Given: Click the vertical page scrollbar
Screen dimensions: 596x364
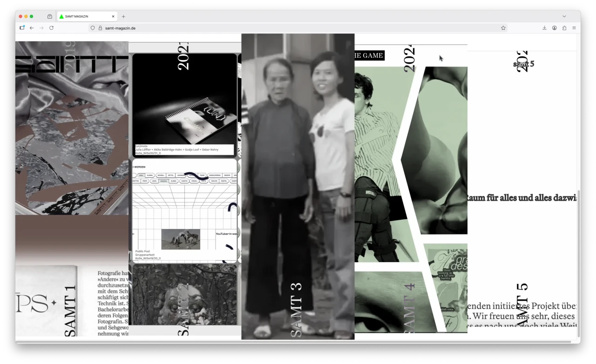Looking at the screenshot, I should [579, 261].
